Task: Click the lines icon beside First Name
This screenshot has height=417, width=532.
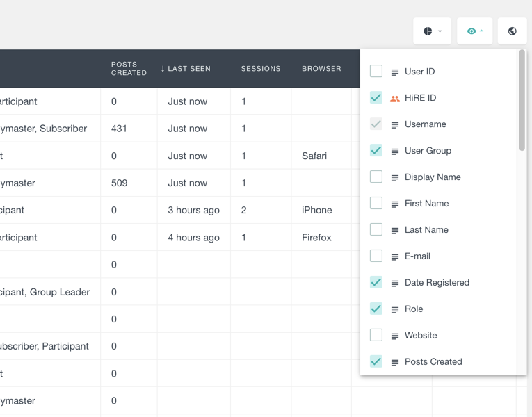Action: click(394, 204)
